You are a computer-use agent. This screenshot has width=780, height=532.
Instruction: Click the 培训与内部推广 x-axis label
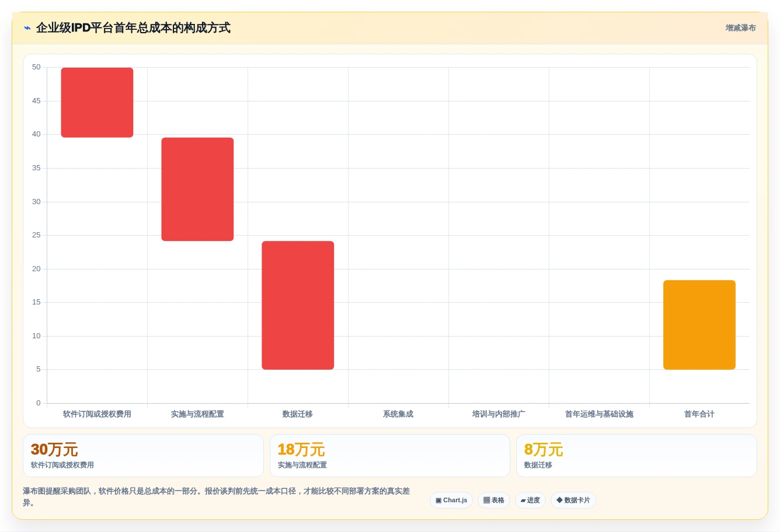499,414
